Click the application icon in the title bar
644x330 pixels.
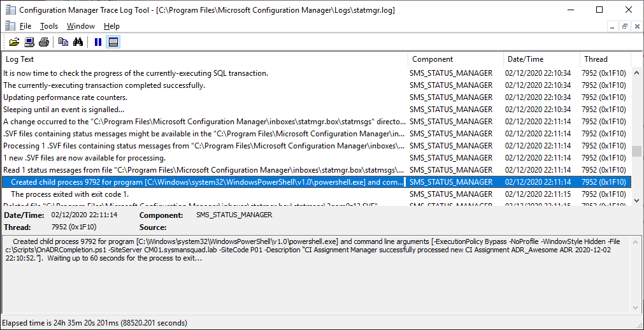[x=10, y=10]
